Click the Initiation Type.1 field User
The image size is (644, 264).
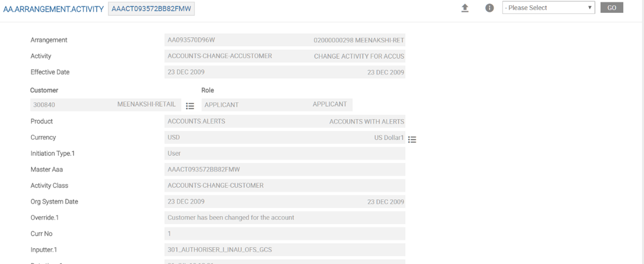point(284,153)
